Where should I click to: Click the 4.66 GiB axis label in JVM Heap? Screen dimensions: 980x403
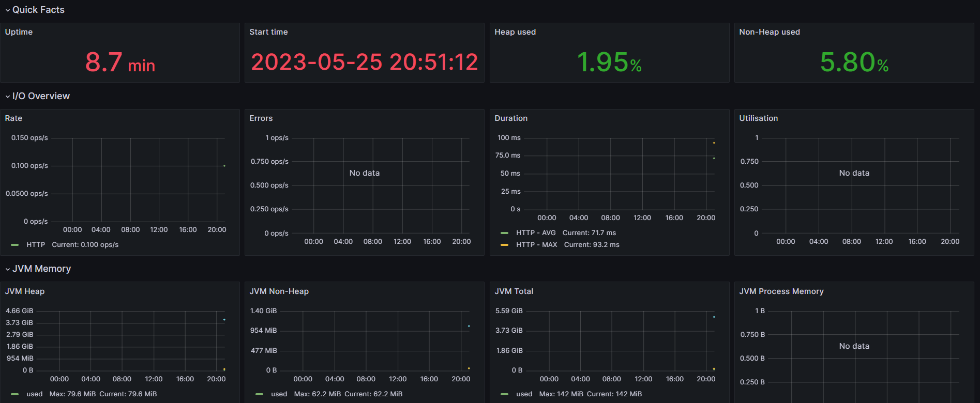(x=19, y=311)
